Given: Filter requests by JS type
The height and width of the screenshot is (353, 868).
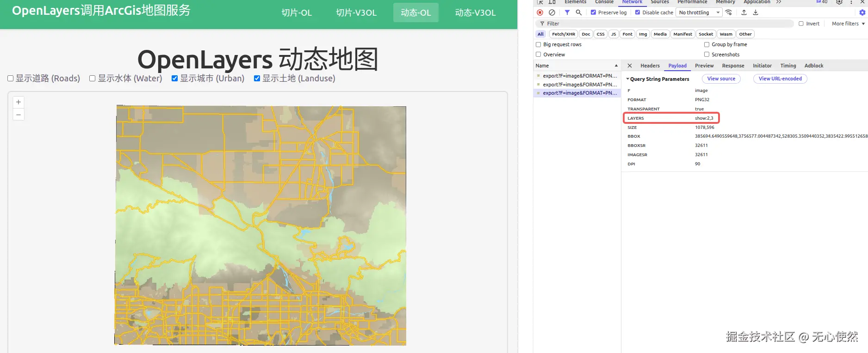Looking at the screenshot, I should (614, 34).
